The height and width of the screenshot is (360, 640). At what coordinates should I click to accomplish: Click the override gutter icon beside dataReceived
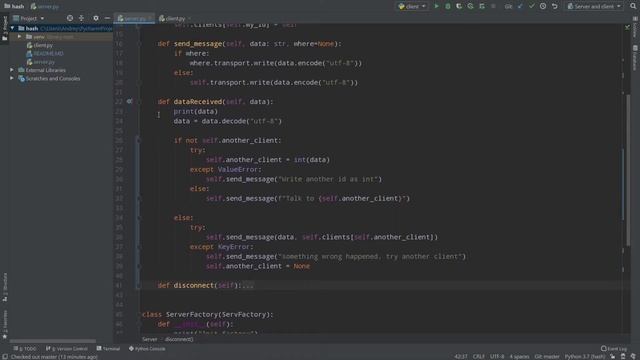coord(129,101)
